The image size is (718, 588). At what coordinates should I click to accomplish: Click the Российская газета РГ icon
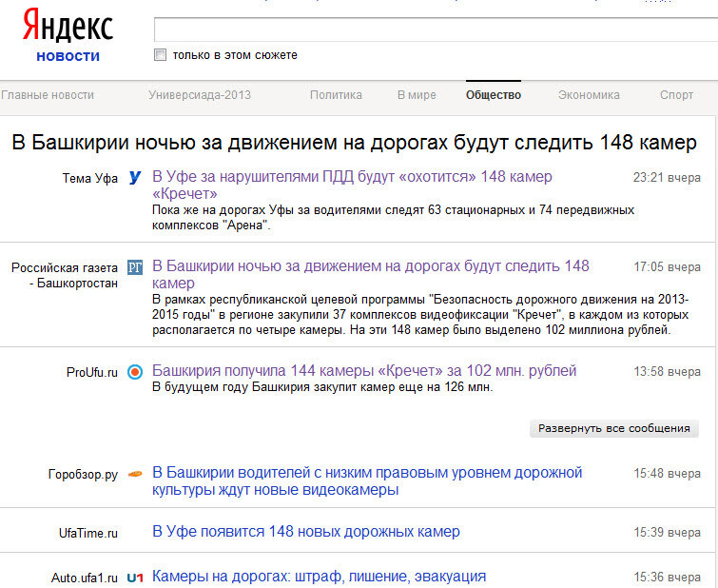tap(135, 267)
